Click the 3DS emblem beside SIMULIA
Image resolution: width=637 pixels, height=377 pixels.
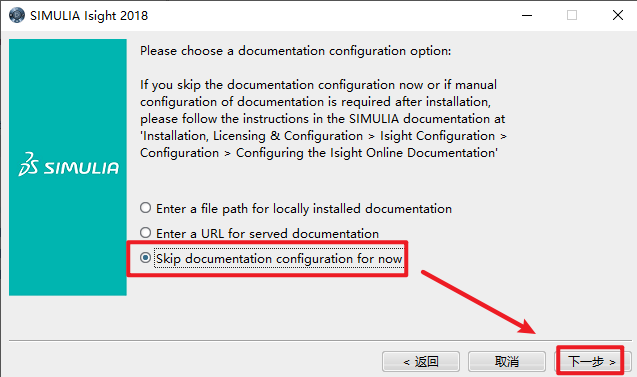(28, 164)
